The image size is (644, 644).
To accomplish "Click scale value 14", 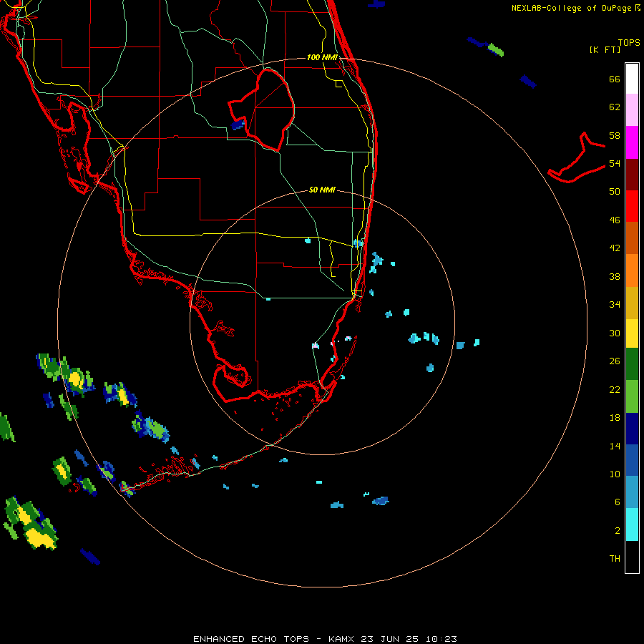I will point(615,446).
